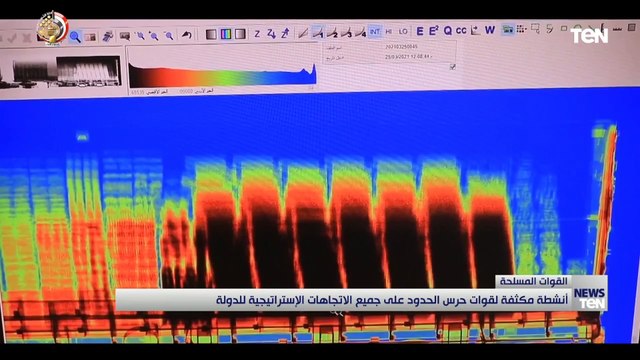The height and width of the screenshot is (360, 640).
Task: Click the highlighted folder image icon
Action: (x=508, y=29)
